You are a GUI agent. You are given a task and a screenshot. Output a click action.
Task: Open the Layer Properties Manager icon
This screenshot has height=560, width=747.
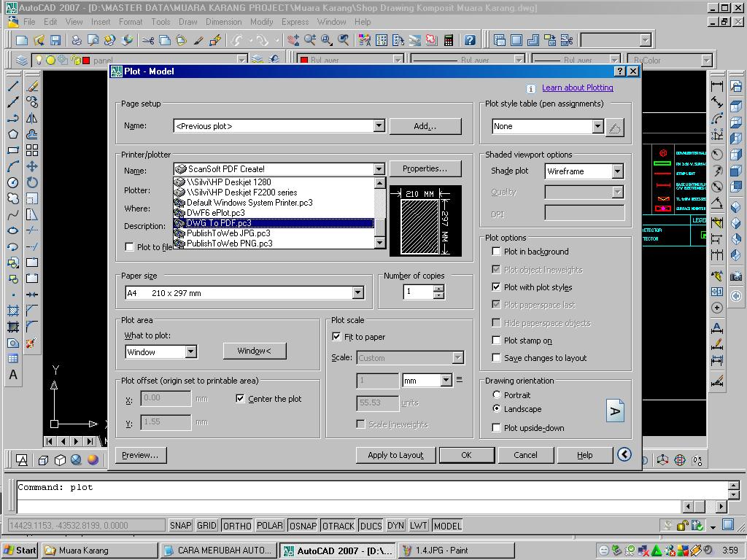coord(22,61)
